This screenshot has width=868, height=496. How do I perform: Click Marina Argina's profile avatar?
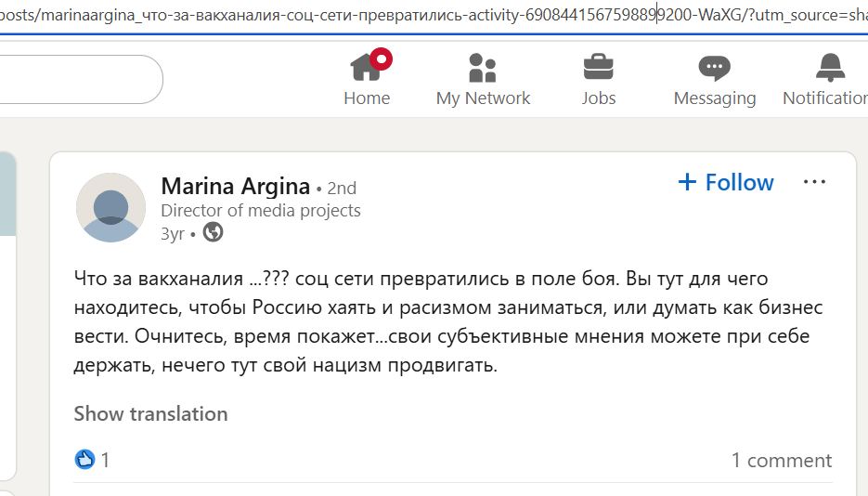[110, 207]
